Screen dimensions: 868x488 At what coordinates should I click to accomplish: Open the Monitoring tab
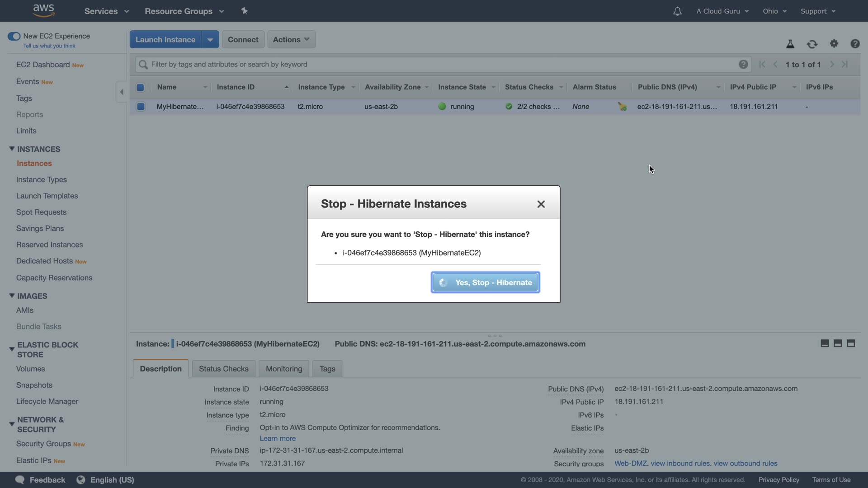(x=284, y=369)
